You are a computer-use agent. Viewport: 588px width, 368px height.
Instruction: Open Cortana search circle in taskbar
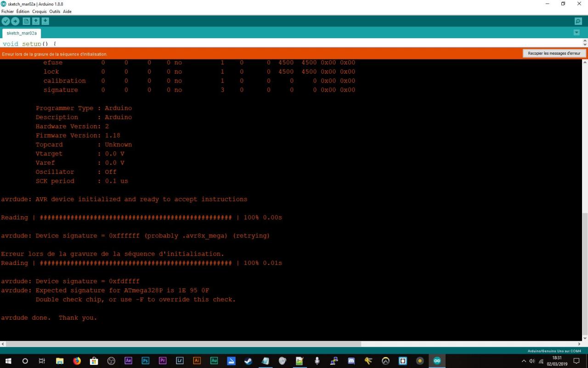pyautogui.click(x=25, y=361)
